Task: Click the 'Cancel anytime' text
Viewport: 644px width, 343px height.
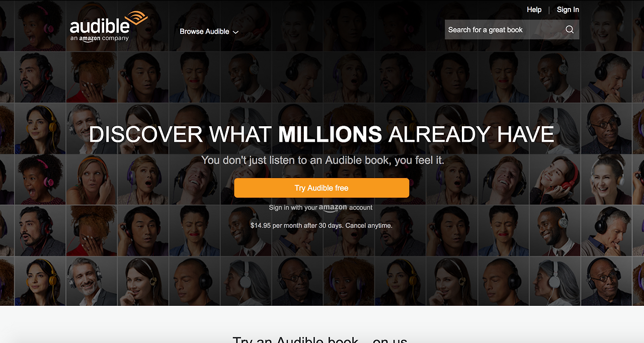Action: click(x=369, y=225)
